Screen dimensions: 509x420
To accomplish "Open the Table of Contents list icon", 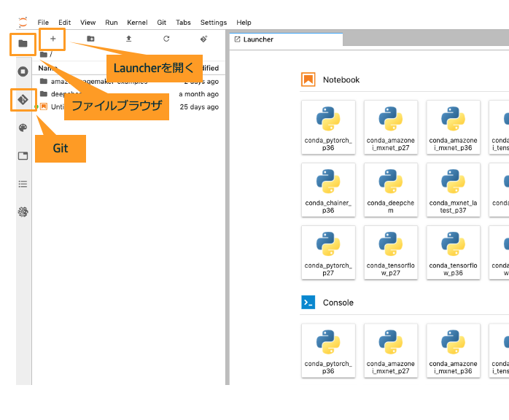I will tap(23, 184).
